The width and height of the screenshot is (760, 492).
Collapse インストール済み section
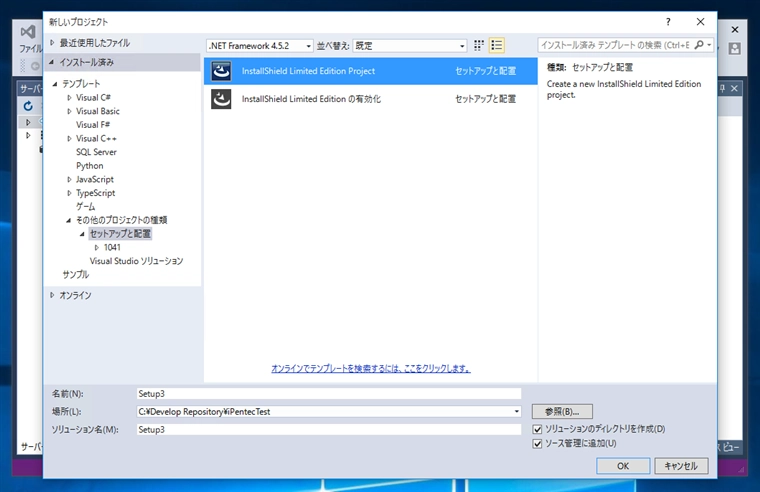(x=51, y=62)
